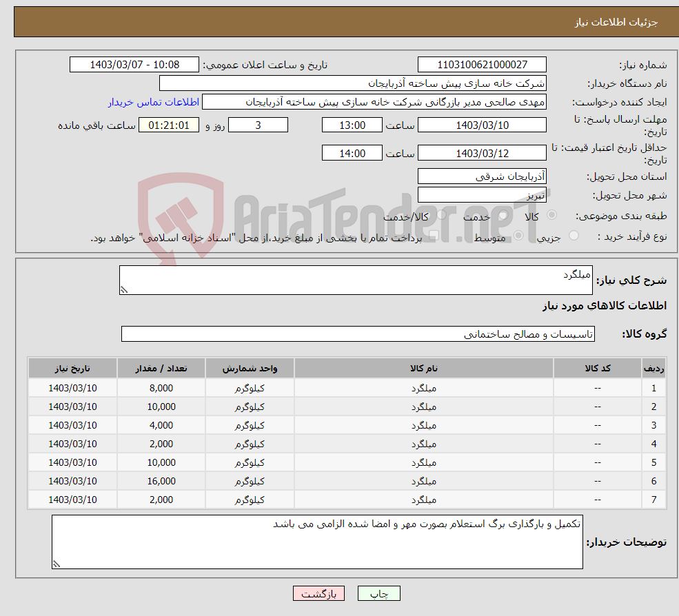The image size is (679, 616).
Task: Select the متوسط purchase type radio
Action: 518,236
